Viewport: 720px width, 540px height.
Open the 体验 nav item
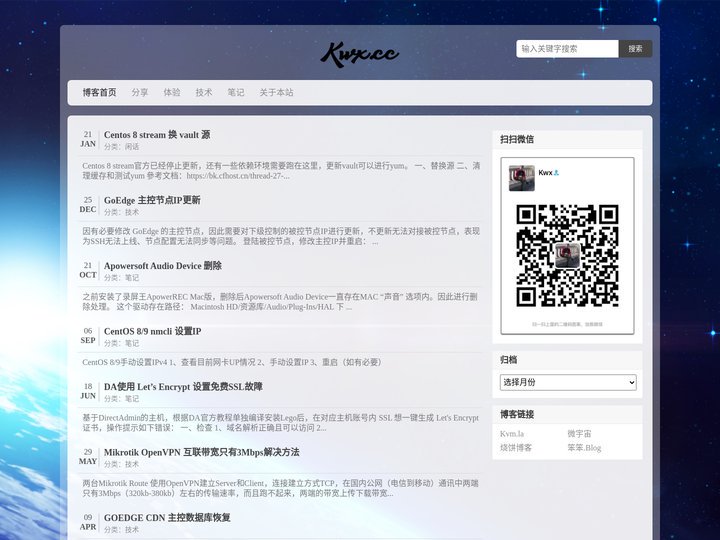point(172,92)
